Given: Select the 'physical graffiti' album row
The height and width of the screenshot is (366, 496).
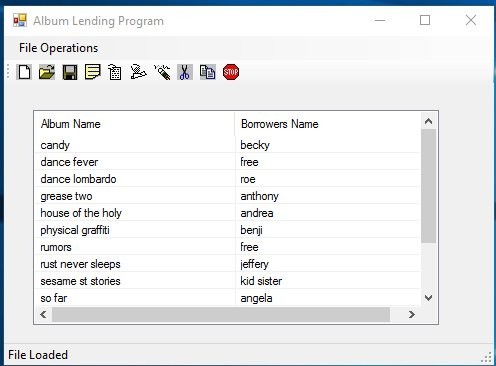Looking at the screenshot, I should 228,230.
